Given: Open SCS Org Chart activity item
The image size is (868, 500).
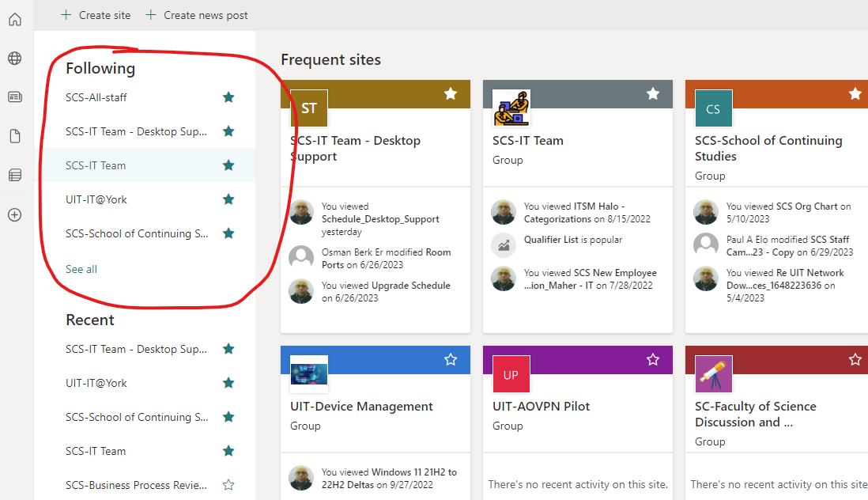Looking at the screenshot, I should 789,212.
